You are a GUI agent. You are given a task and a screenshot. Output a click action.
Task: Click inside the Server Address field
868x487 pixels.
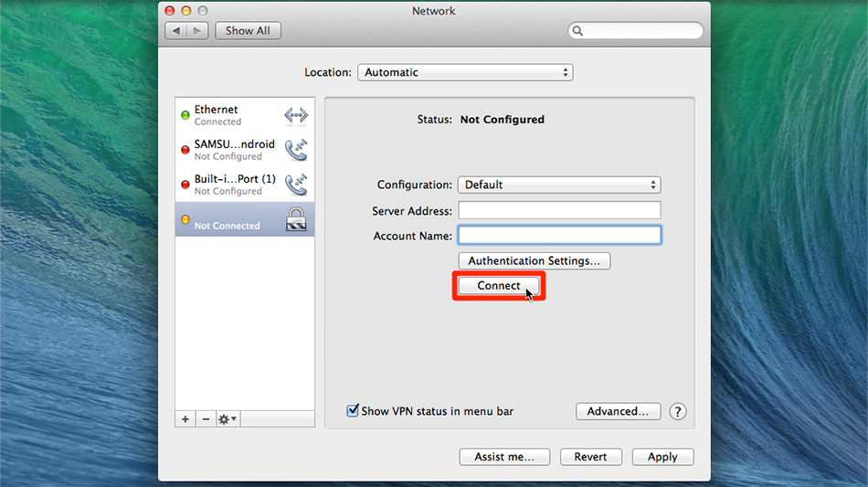point(558,210)
